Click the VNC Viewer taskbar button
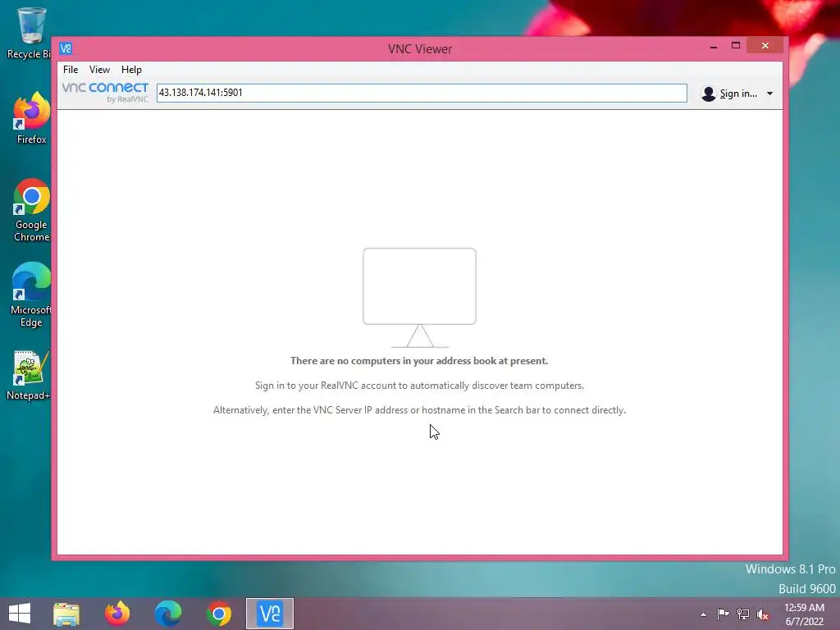840x630 pixels. tap(269, 614)
